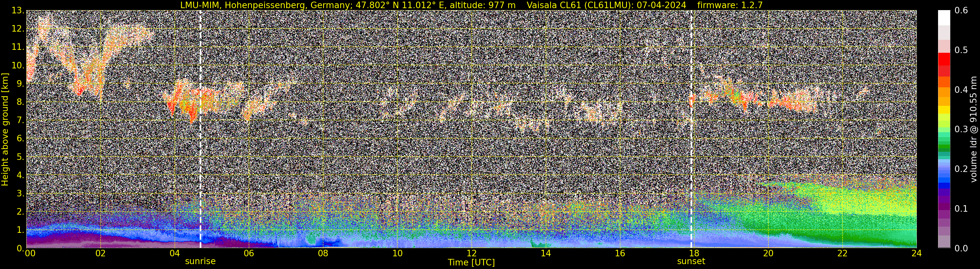
Task: Click the '02' time axis tick label
Action: 100,253
